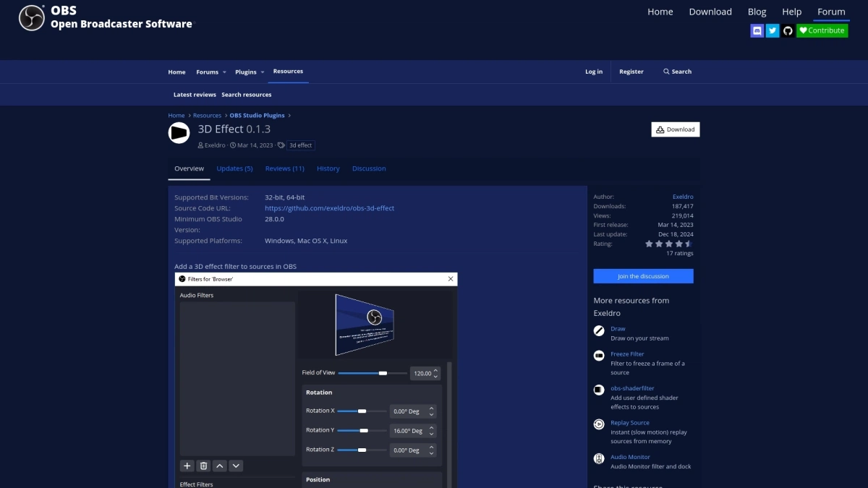This screenshot has height=488, width=868.
Task: Move the filter up with the up arrow icon
Action: click(x=219, y=466)
